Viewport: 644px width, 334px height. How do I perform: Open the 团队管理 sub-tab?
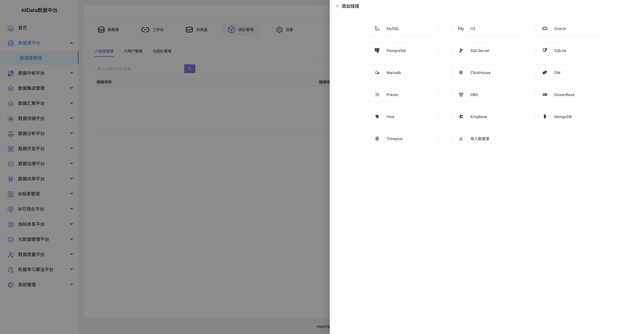(x=162, y=51)
